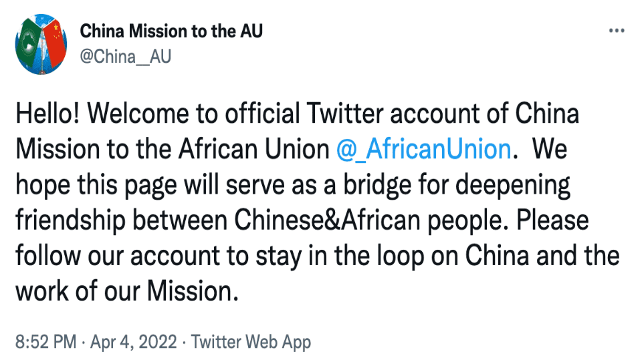Open the Twitter Web App source label
This screenshot has width=642, height=364.
pos(251,341)
